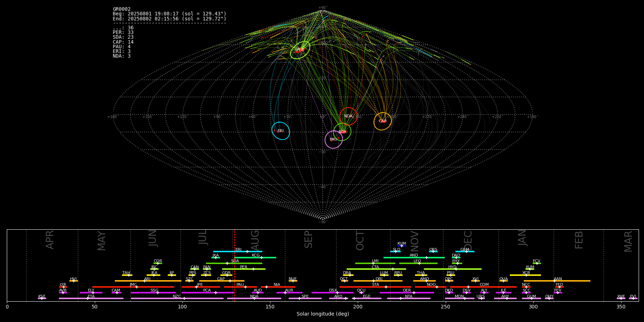The width and height of the screenshot is (644, 322).
Task: Click the AUR shower bar
Action: [289, 293]
